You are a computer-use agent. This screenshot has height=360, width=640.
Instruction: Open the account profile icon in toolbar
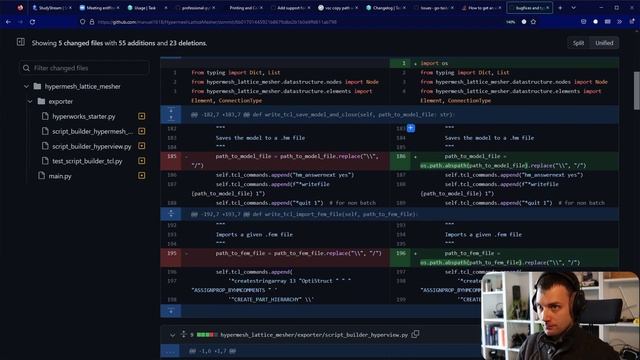596,22
